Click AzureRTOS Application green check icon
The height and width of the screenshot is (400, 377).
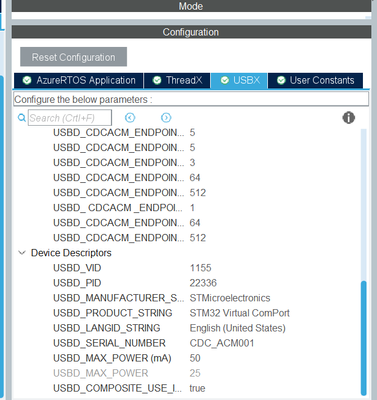coord(27,80)
